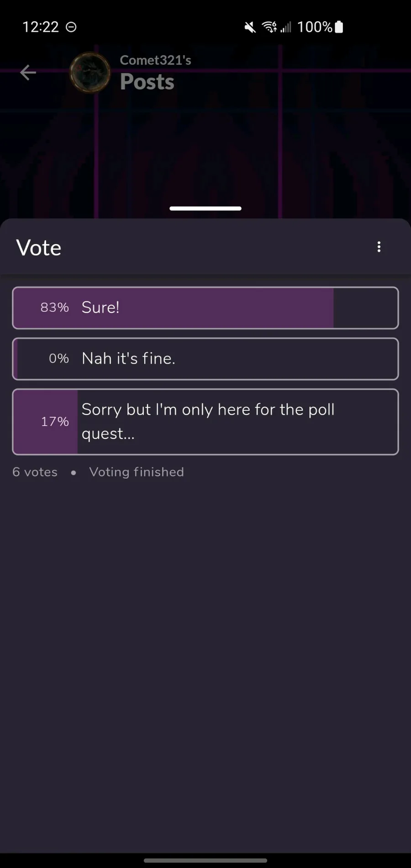Tap the home gesture bar at screen bottom

(205, 861)
